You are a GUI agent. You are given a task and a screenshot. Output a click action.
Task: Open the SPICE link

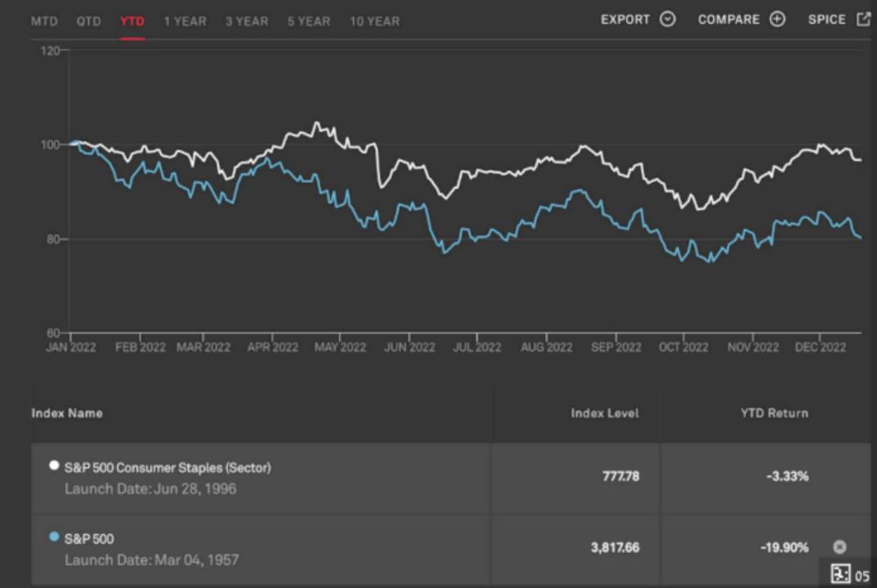826,20
